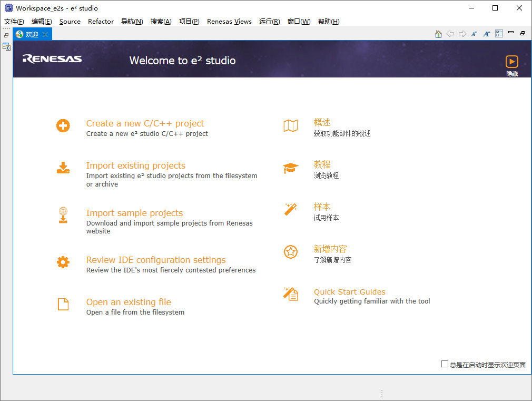Screen dimensions: 532x401
Task: Open the Quick Start Guides link
Action: click(x=350, y=291)
